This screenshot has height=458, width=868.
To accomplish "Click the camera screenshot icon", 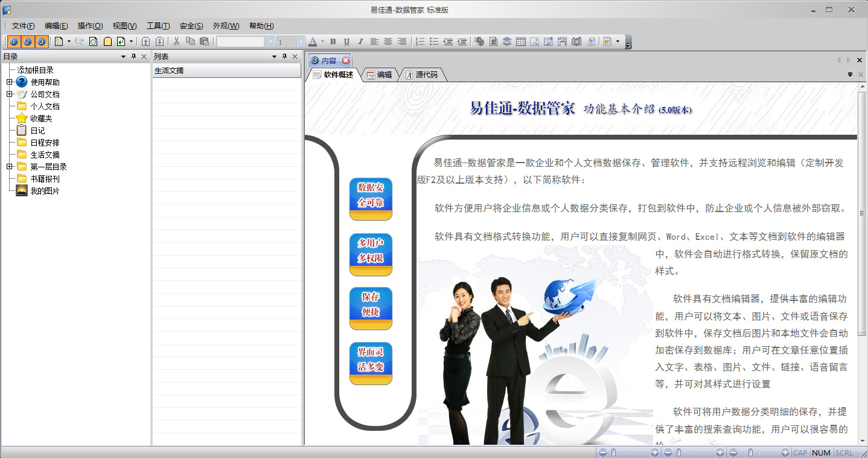I will tap(576, 42).
